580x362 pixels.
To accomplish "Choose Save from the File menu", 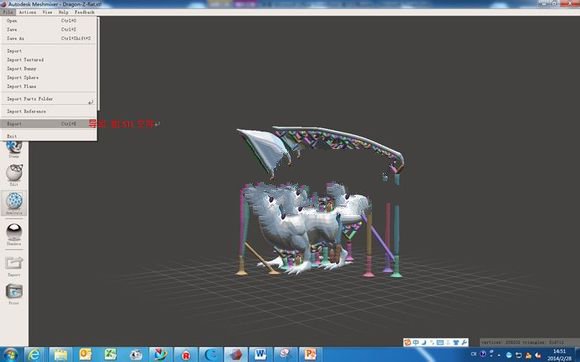I will (48, 30).
